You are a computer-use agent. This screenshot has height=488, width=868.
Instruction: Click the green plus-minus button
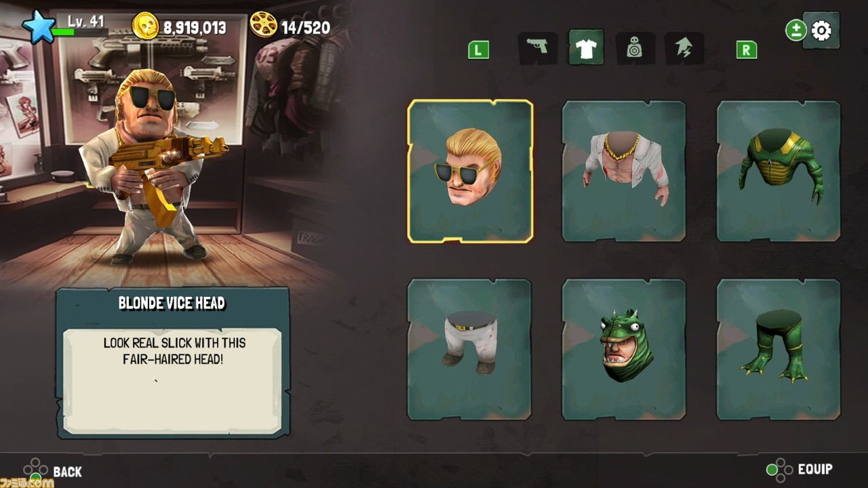(795, 30)
